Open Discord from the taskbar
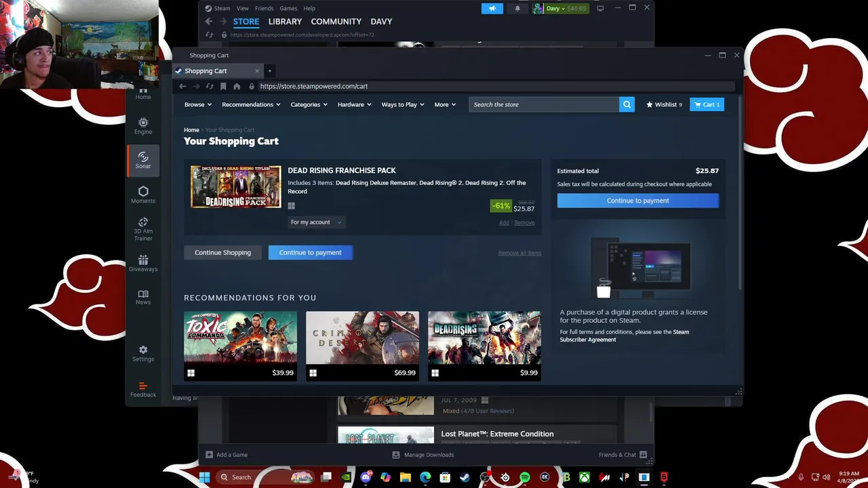 (x=366, y=477)
